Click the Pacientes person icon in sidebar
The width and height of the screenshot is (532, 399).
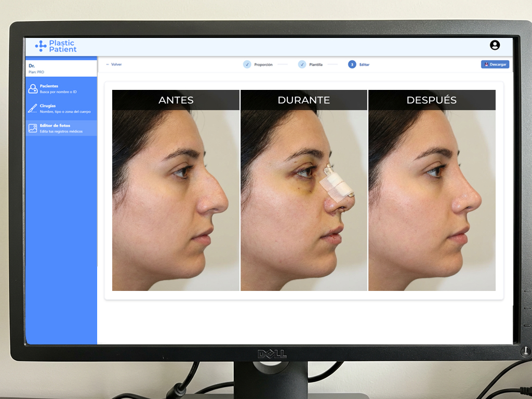tap(33, 88)
